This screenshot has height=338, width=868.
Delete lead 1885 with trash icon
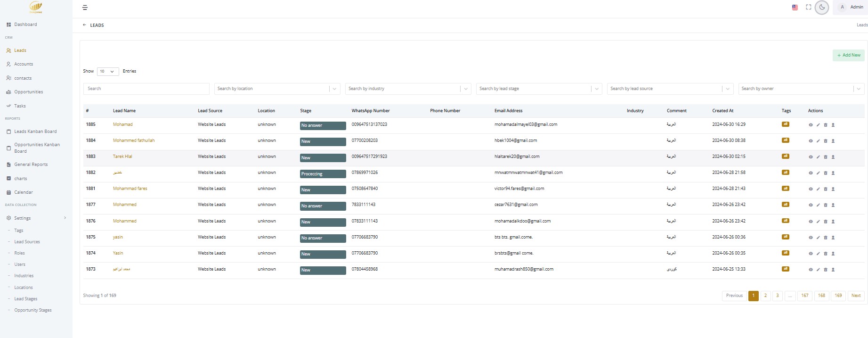(x=826, y=125)
